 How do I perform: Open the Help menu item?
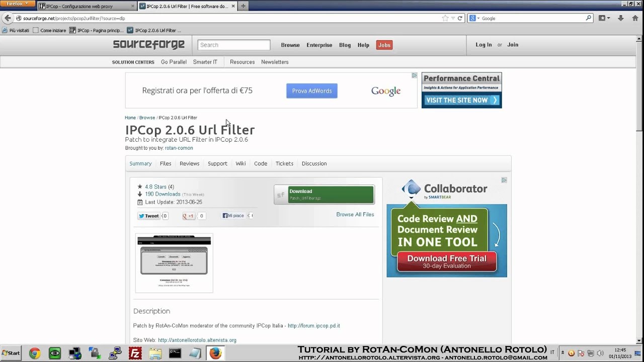363,45
